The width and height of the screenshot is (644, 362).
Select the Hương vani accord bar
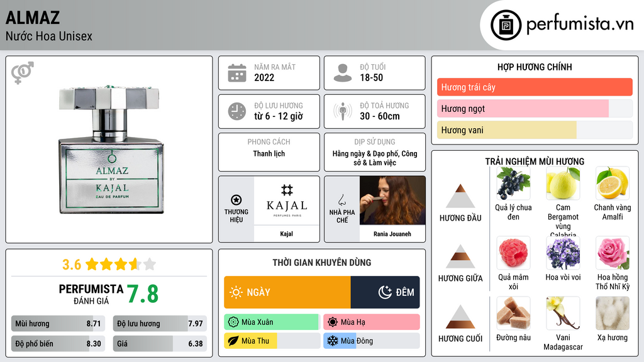535,129
